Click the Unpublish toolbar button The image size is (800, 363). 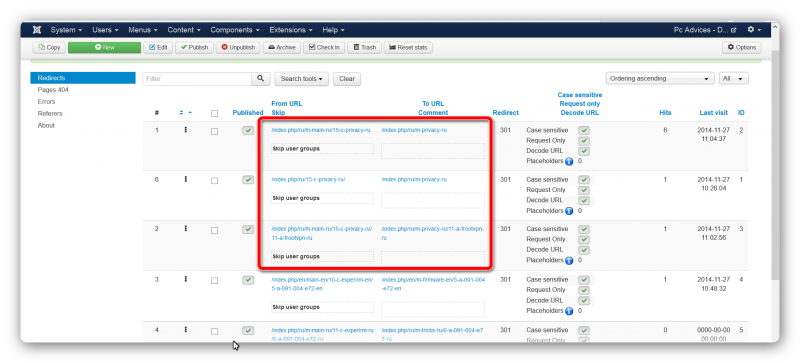tap(238, 47)
